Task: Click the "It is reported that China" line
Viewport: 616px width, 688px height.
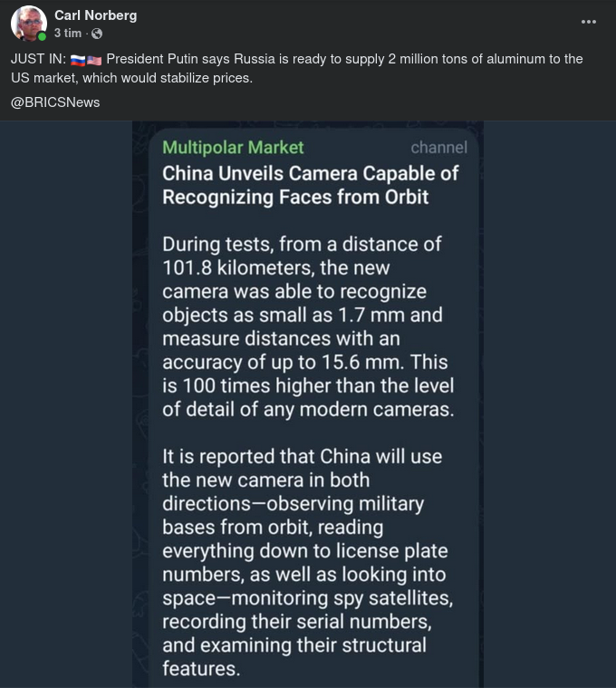Action: pyautogui.click(x=302, y=456)
